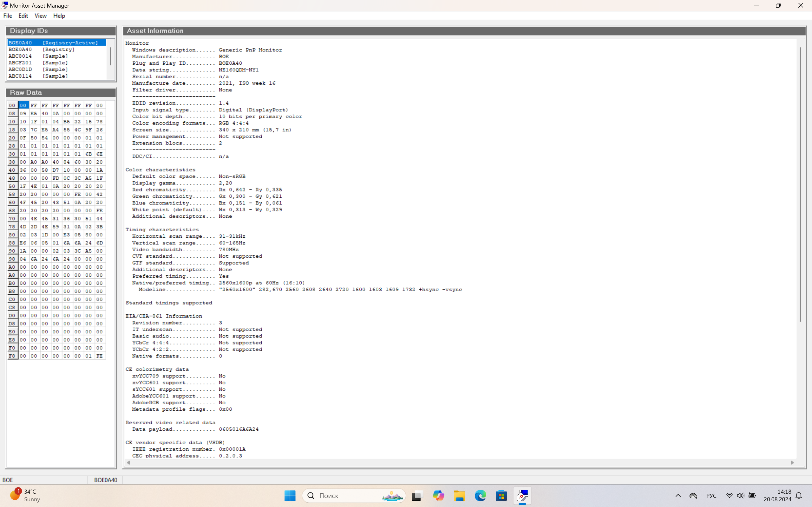The width and height of the screenshot is (812, 507).
Task: Open File Explorer from taskbar
Action: pyautogui.click(x=459, y=496)
